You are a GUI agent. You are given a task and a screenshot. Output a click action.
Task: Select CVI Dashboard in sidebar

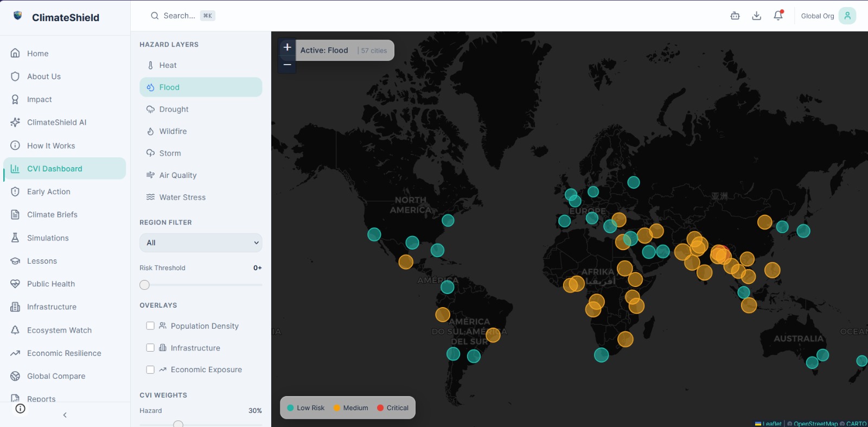click(x=65, y=169)
